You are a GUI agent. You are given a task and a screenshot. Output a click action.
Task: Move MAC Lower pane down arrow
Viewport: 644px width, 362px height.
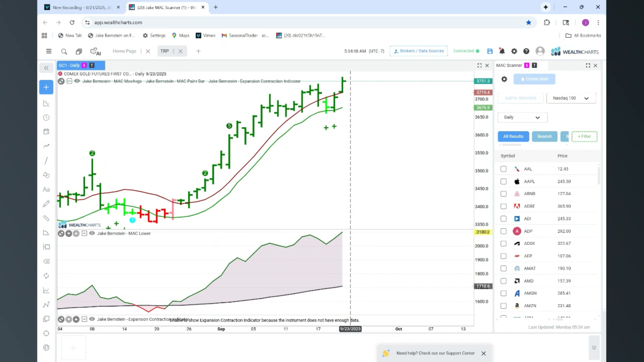(69, 233)
